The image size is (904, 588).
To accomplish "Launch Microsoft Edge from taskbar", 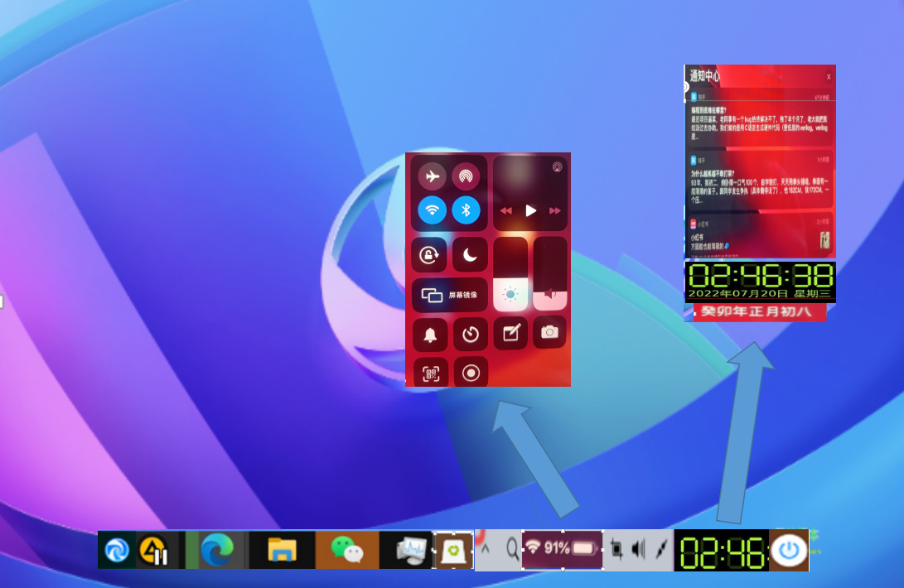I will click(x=217, y=550).
